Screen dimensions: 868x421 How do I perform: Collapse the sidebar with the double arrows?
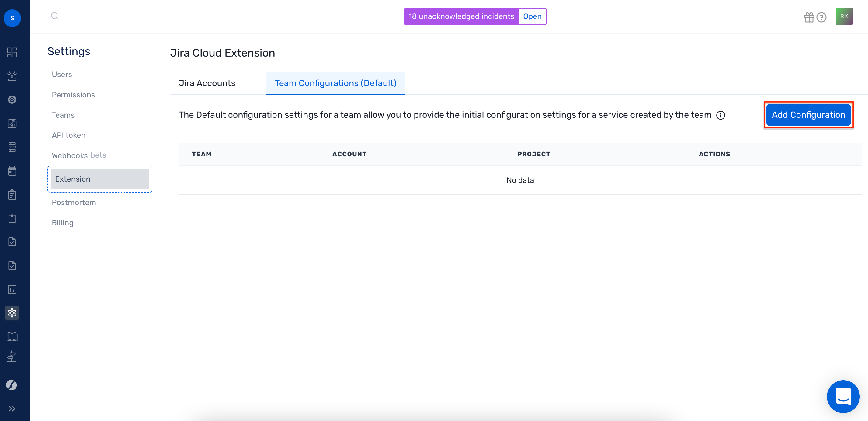12,409
